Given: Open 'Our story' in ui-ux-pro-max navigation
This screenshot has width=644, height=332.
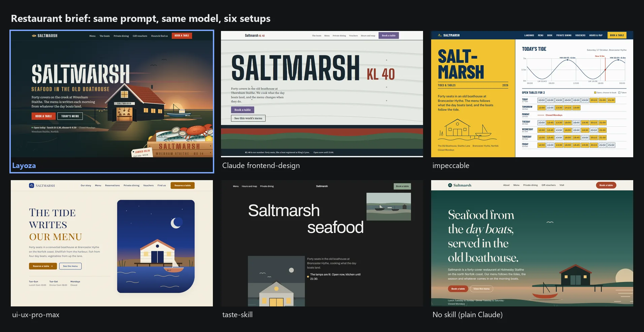Looking at the screenshot, I should [86, 186].
